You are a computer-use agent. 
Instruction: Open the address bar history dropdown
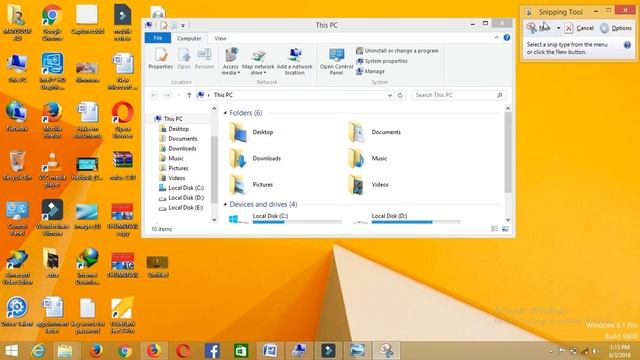tap(390, 95)
